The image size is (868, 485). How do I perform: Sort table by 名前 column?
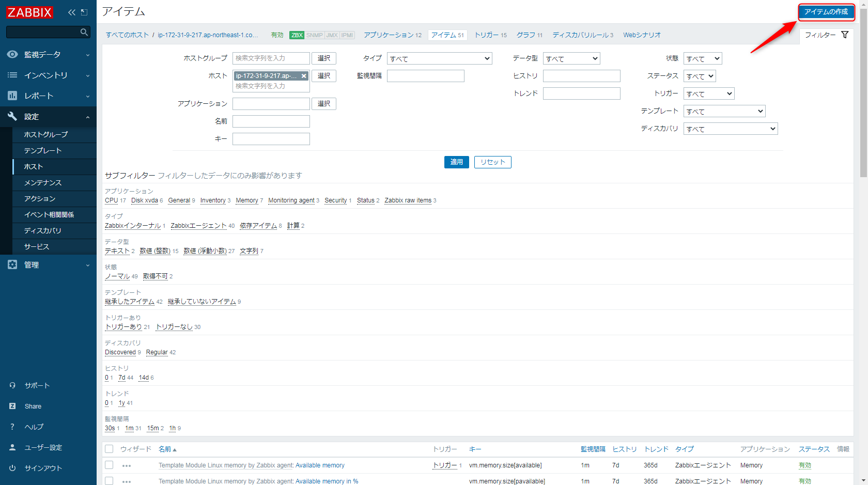[167, 449]
